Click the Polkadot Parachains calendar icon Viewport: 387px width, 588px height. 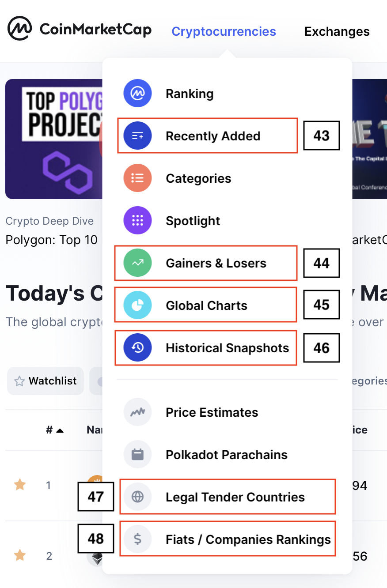coord(138,455)
